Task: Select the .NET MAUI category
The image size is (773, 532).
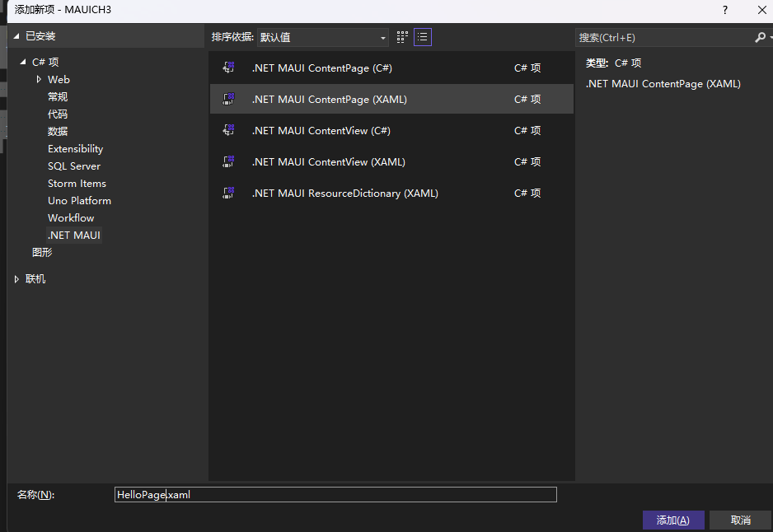Action: (x=74, y=235)
